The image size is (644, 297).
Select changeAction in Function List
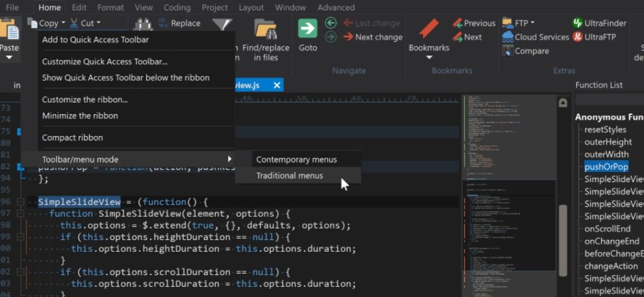(x=611, y=266)
